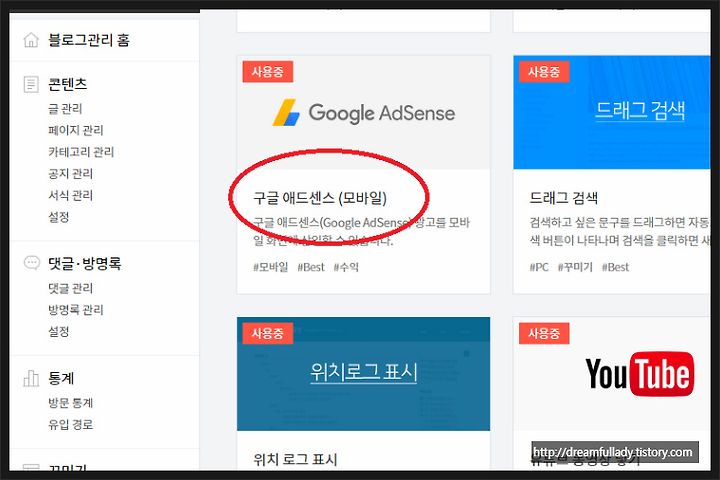Open 유입 경로 statistics
720x480 pixels.
click(x=71, y=424)
